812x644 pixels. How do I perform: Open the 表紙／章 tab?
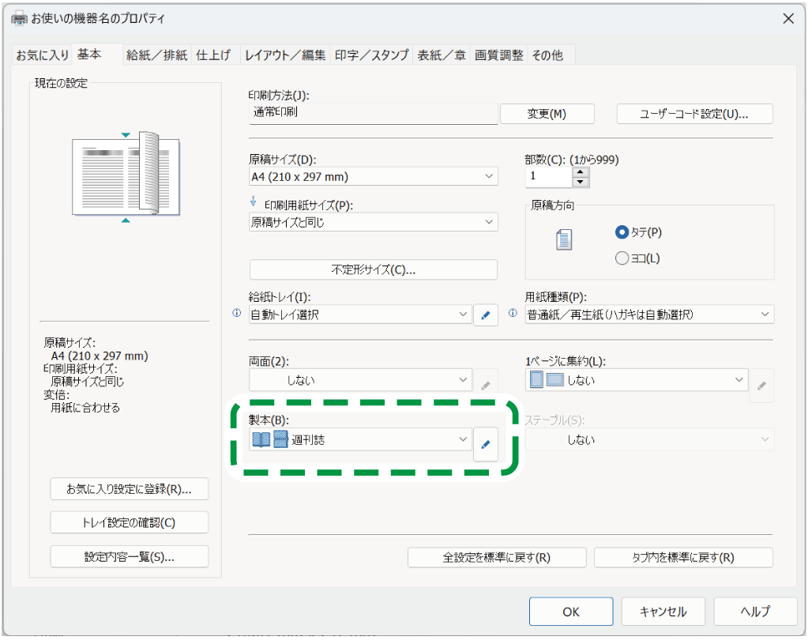point(441,55)
